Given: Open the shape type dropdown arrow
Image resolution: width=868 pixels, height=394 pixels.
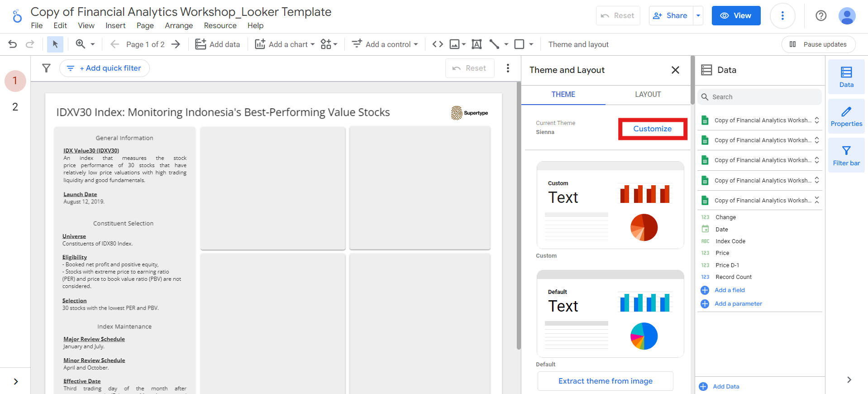Looking at the screenshot, I should (531, 44).
